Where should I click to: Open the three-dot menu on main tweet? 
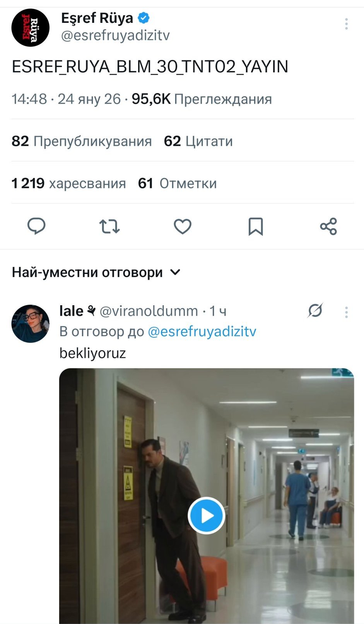[346, 24]
